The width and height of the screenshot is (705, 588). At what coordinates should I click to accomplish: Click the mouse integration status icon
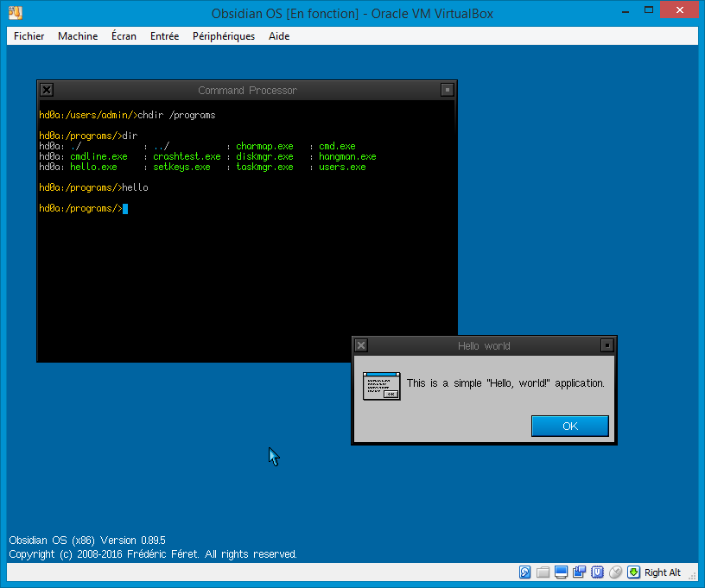(615, 572)
